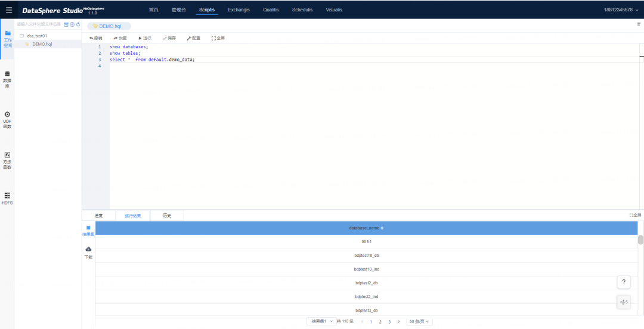
Task: Click the question mark help button
Action: [623, 282]
